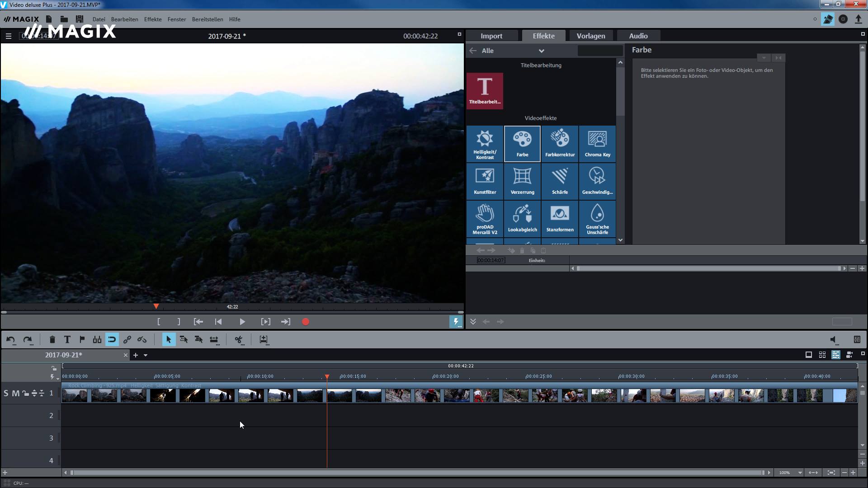Activate timeline view mode
This screenshot has height=488, width=868.
coord(836,355)
